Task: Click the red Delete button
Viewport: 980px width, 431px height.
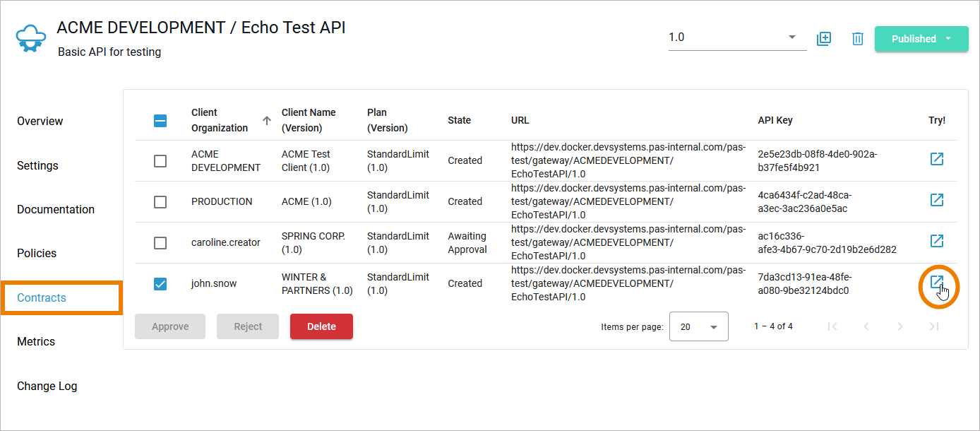Action: click(x=321, y=326)
